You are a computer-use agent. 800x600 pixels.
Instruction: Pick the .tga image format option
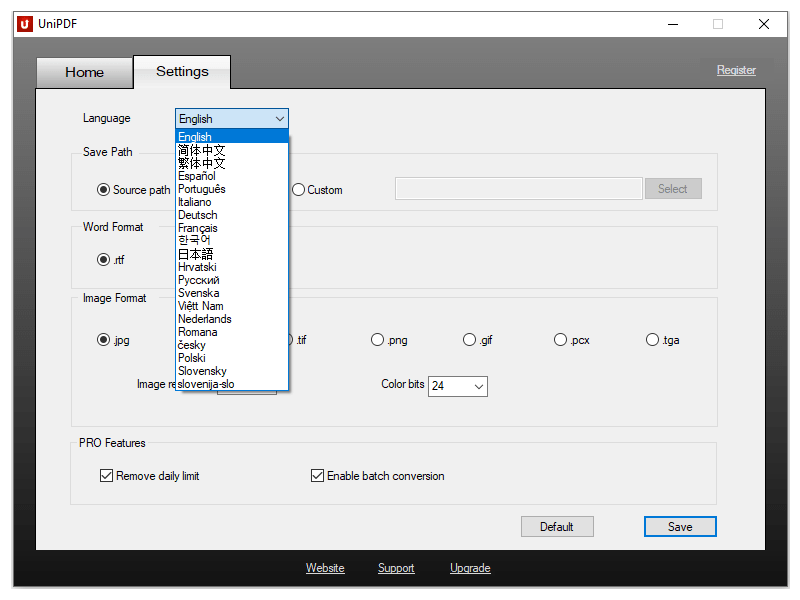pyautogui.click(x=651, y=339)
